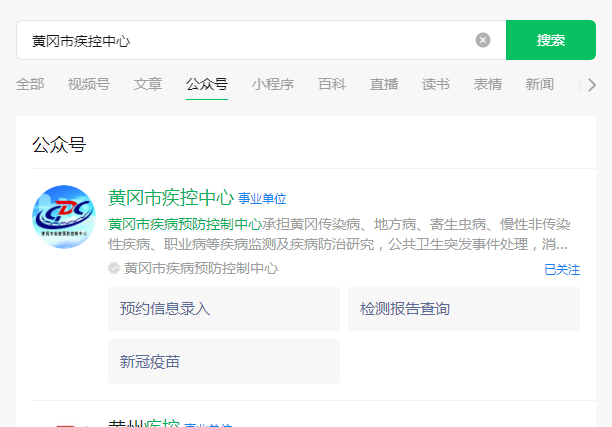Expand more tabs with the right chevron
612x427 pixels.
point(592,85)
